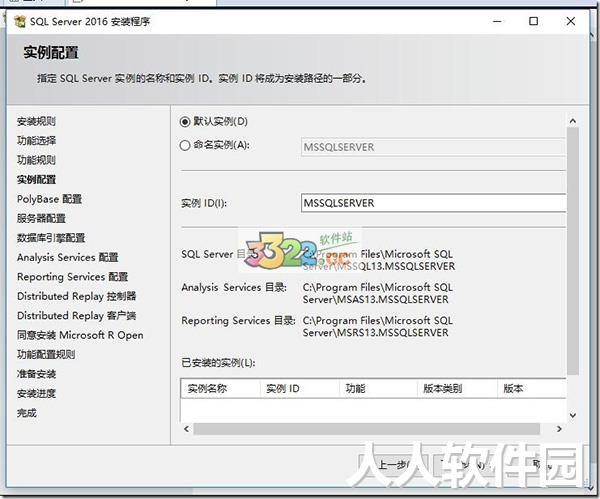Maximize the SQL Server setup window
This screenshot has height=499, width=600.
click(x=533, y=21)
